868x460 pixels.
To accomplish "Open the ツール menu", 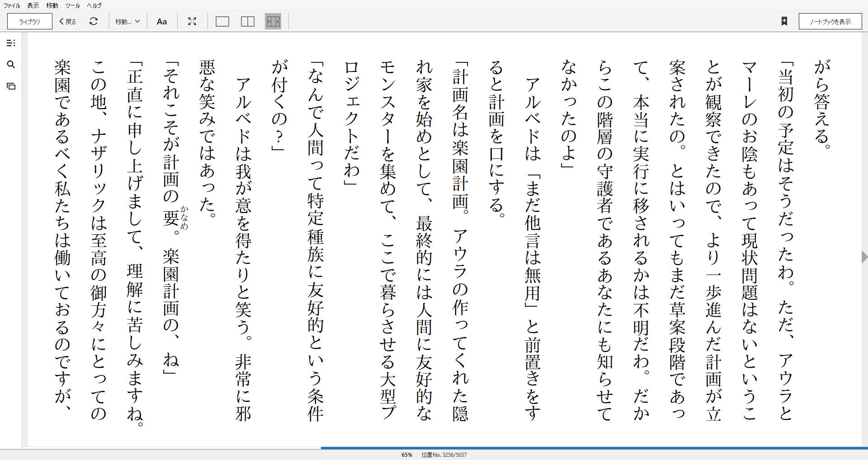I will [72, 5].
